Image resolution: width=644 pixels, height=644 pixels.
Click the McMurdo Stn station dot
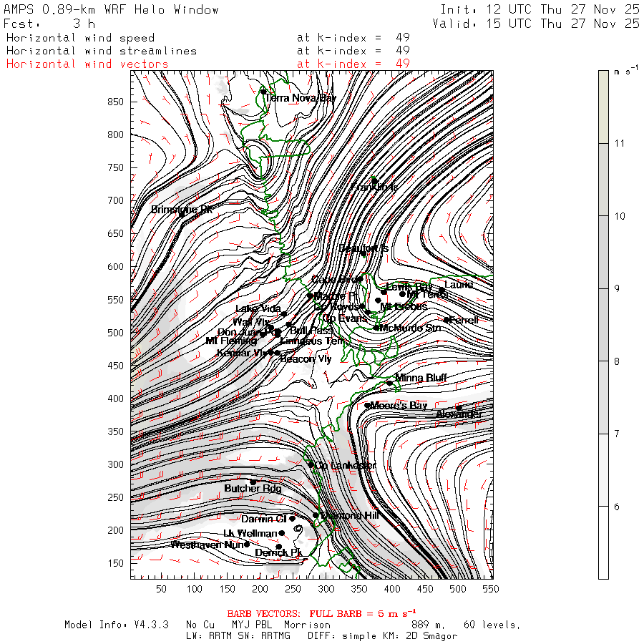(376, 328)
